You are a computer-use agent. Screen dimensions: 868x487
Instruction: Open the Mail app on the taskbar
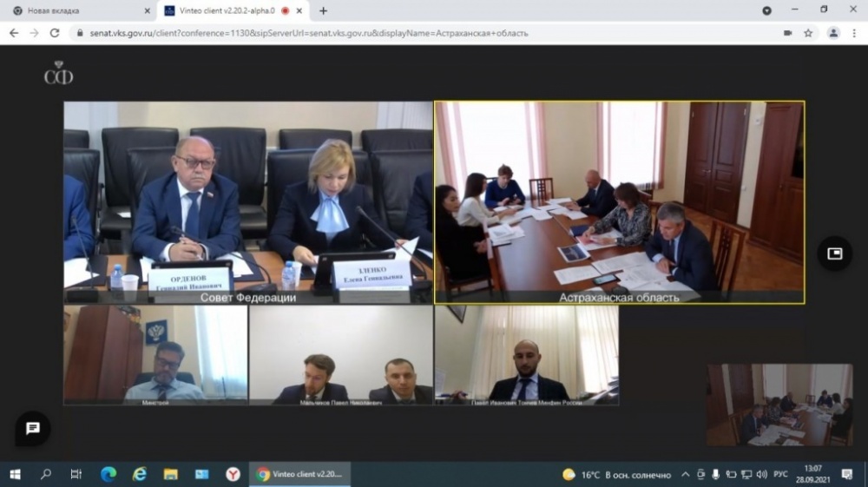point(201,474)
